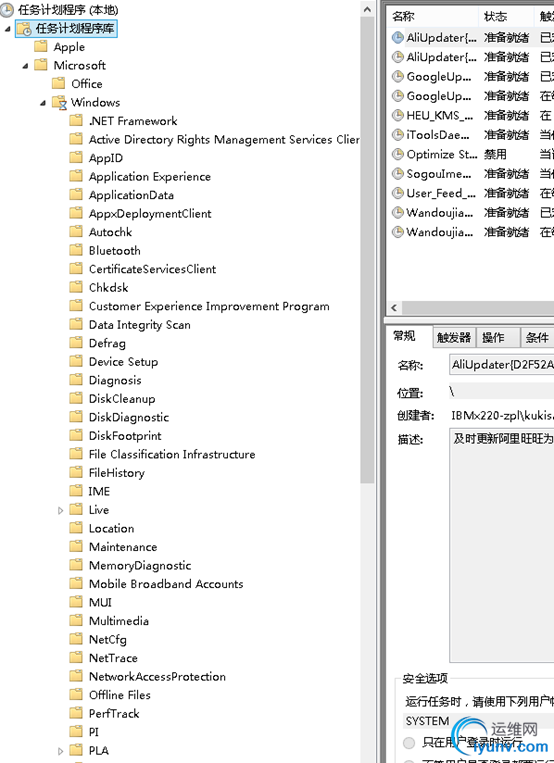Click clock icon of first GoogleUp task

[x=398, y=76]
